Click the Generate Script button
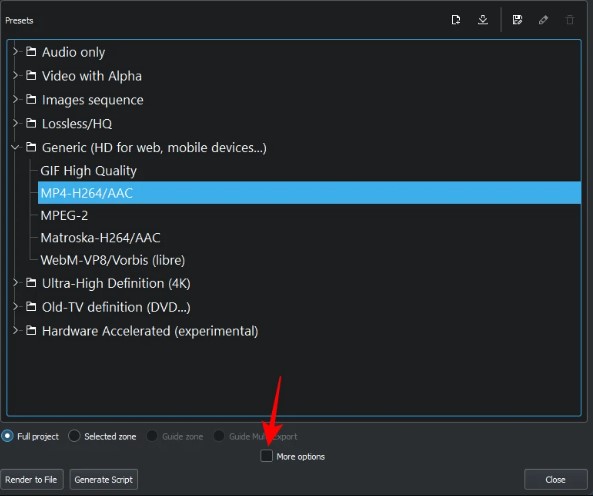This screenshot has width=593, height=496. [x=104, y=479]
